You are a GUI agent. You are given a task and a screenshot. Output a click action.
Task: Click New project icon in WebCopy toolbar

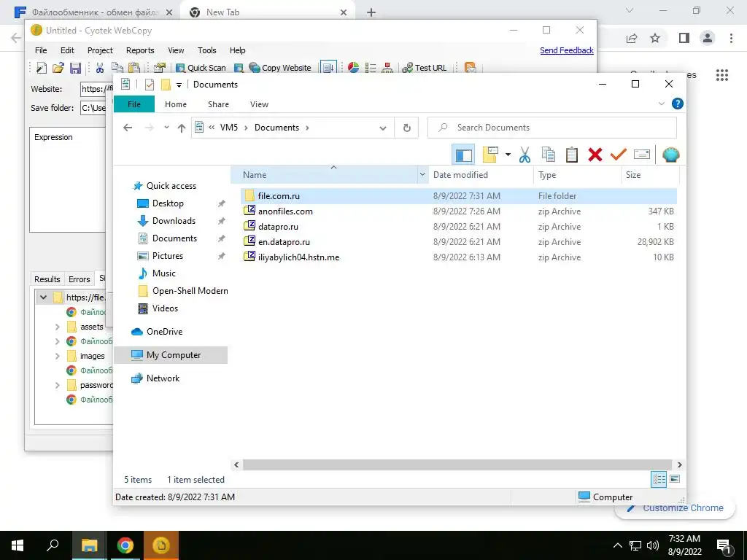[x=41, y=68]
